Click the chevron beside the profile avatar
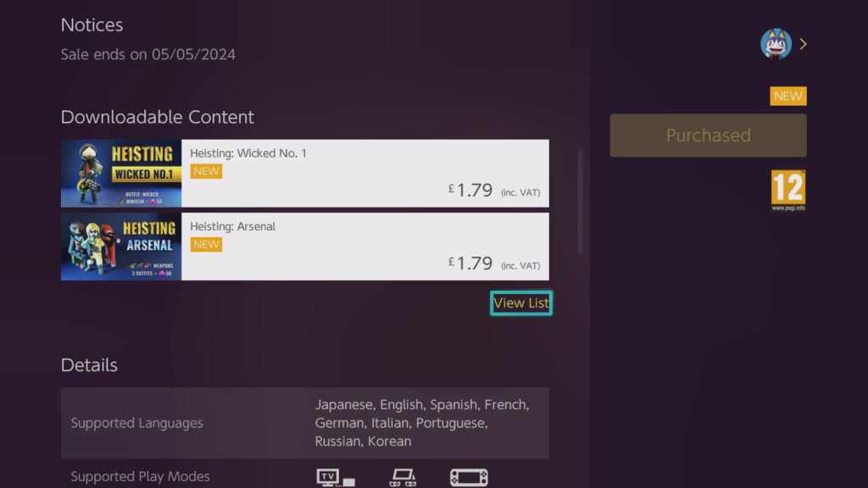868x488 pixels. 803,44
